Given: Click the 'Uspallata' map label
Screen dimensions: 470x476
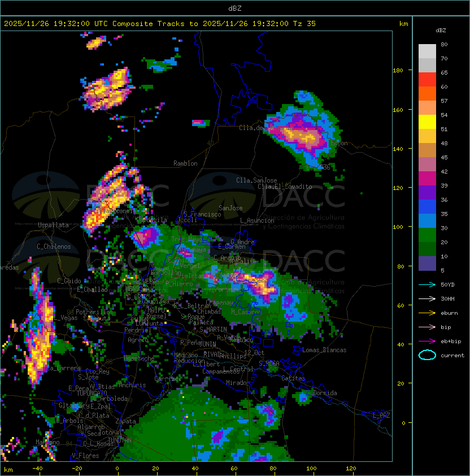Looking at the screenshot, I should (53, 225).
